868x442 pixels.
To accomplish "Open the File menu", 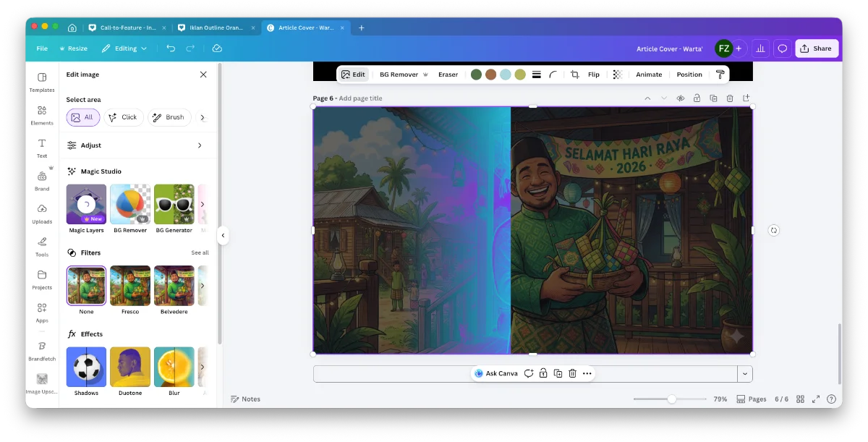I will (x=42, y=48).
